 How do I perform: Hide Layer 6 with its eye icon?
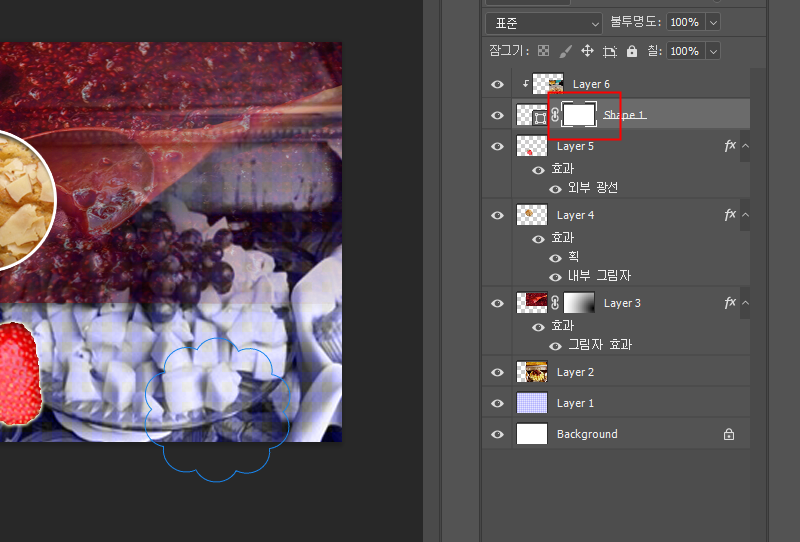[497, 84]
